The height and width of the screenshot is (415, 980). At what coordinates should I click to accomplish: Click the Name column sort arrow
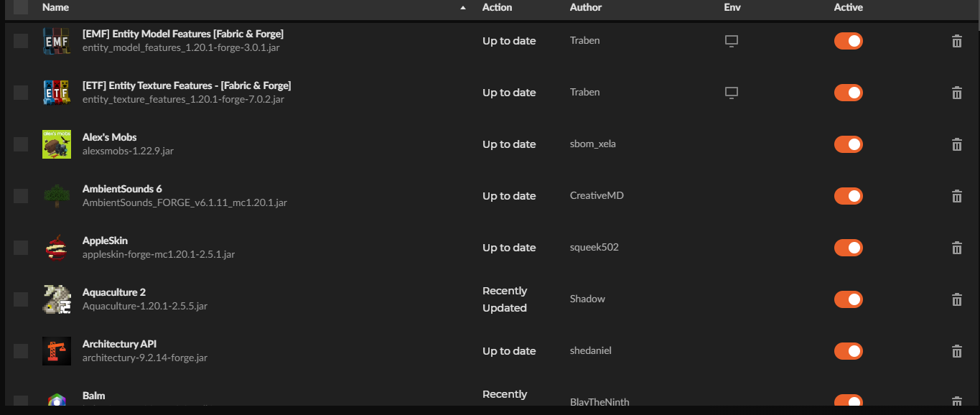[463, 7]
